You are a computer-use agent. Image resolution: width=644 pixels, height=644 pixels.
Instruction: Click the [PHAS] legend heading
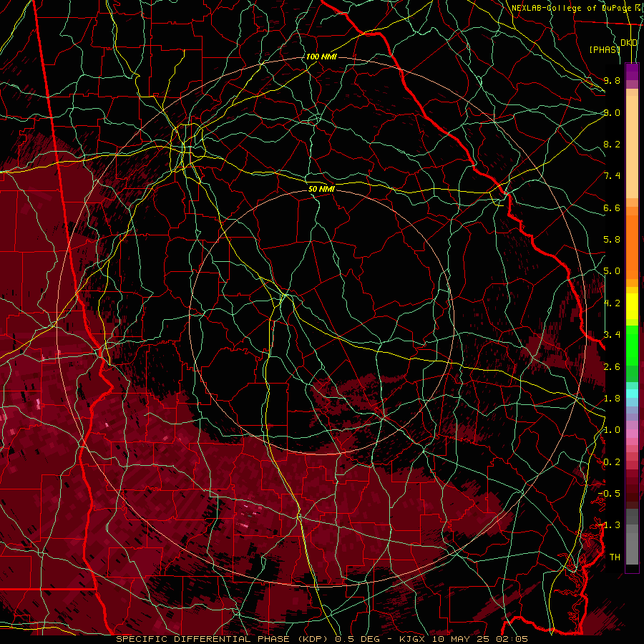tap(605, 49)
